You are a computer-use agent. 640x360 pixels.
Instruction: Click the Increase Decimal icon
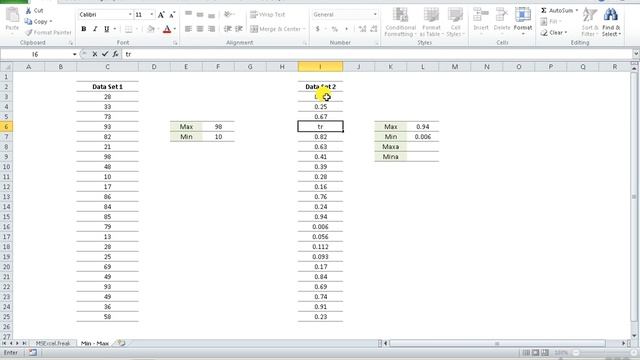click(362, 29)
